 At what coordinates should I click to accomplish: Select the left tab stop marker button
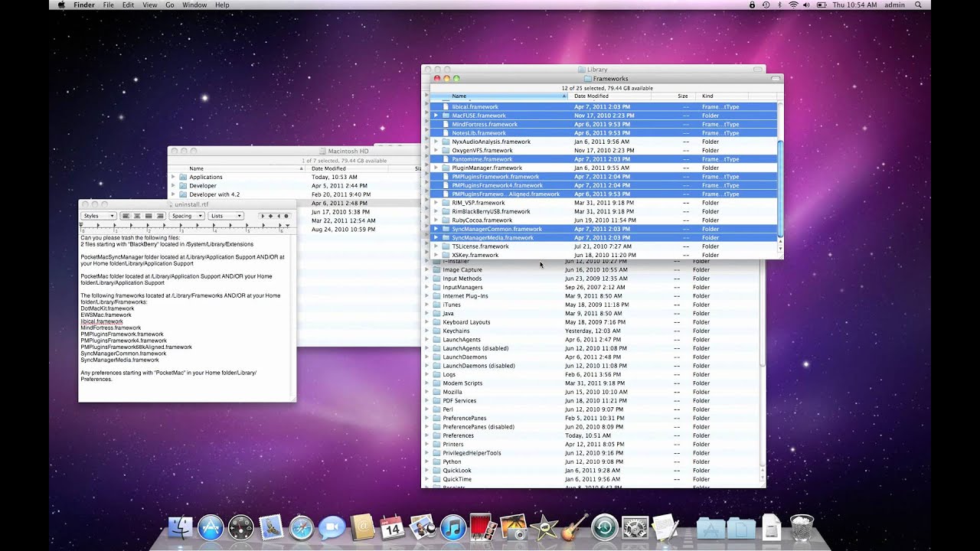263,216
